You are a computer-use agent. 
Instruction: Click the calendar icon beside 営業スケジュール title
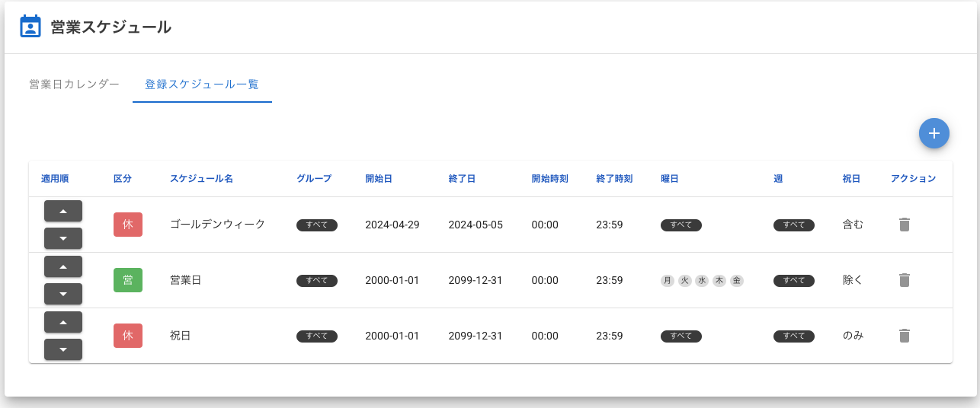(30, 27)
